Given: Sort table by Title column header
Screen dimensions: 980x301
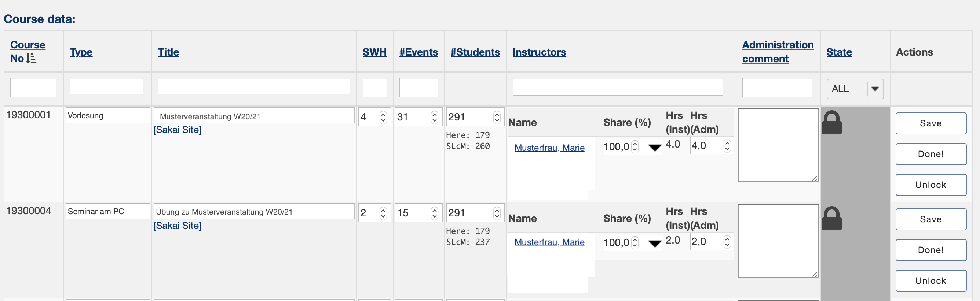Looking at the screenshot, I should click(168, 52).
